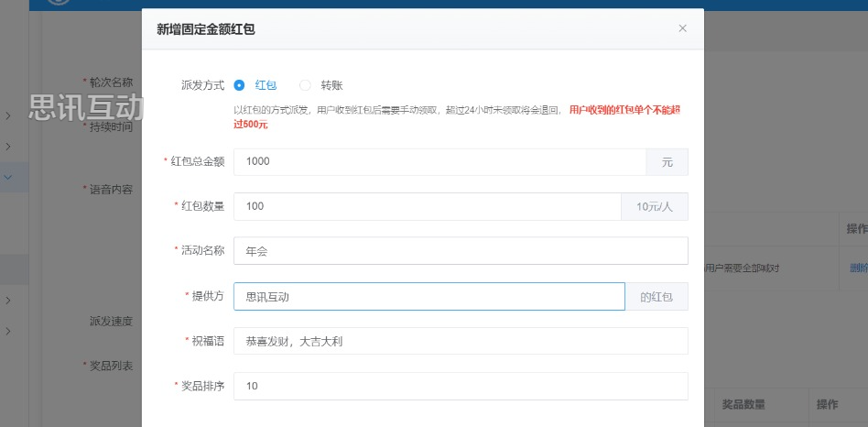The width and height of the screenshot is (868, 427).
Task: Expand the second sidebar chevron menu
Action: [8, 147]
